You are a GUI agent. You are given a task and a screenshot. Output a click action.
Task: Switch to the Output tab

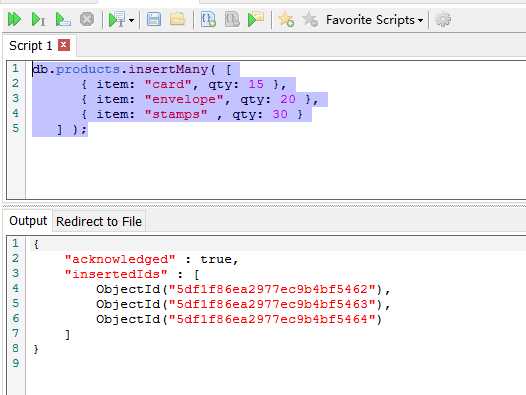[28, 221]
